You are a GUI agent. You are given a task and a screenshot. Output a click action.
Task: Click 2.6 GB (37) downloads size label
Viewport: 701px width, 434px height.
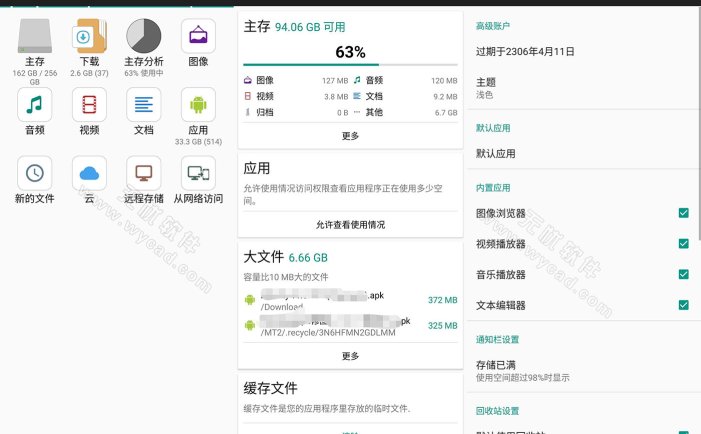coord(89,73)
